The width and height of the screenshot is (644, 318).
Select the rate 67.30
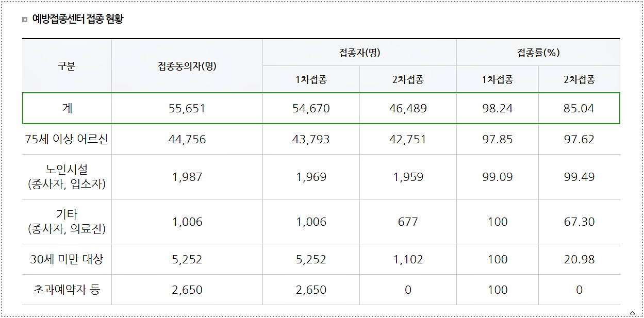pos(579,222)
